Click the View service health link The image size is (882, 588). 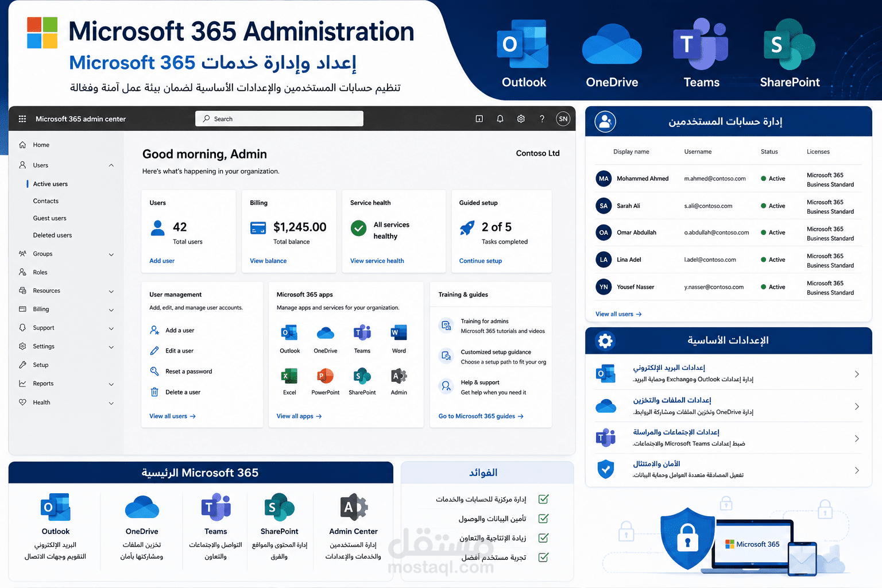coord(377,261)
